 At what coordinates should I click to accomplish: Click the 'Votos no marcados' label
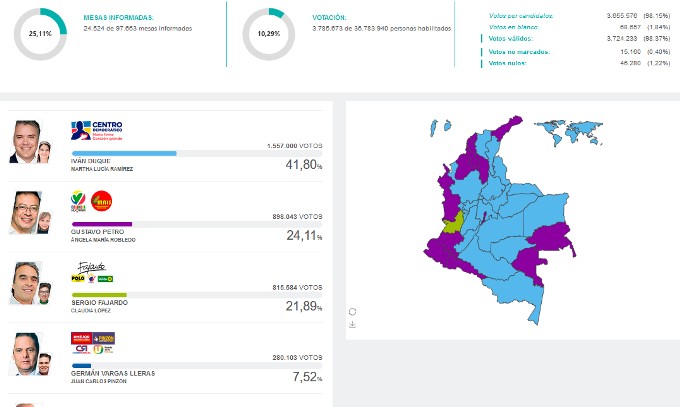click(519, 51)
